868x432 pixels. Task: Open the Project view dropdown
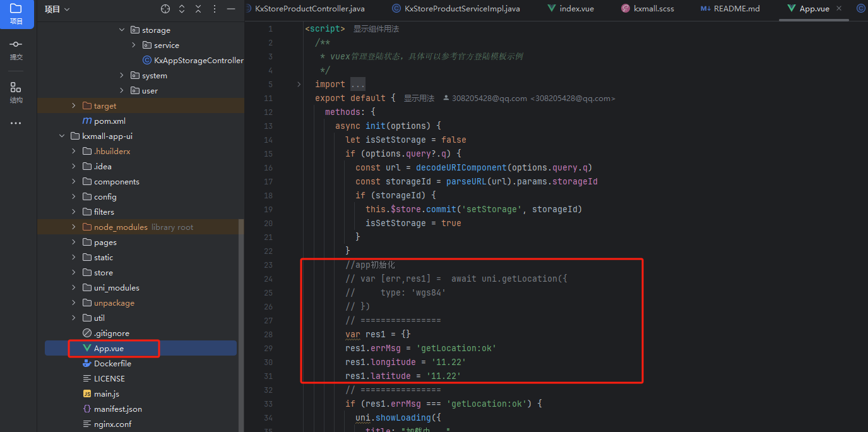click(x=57, y=9)
